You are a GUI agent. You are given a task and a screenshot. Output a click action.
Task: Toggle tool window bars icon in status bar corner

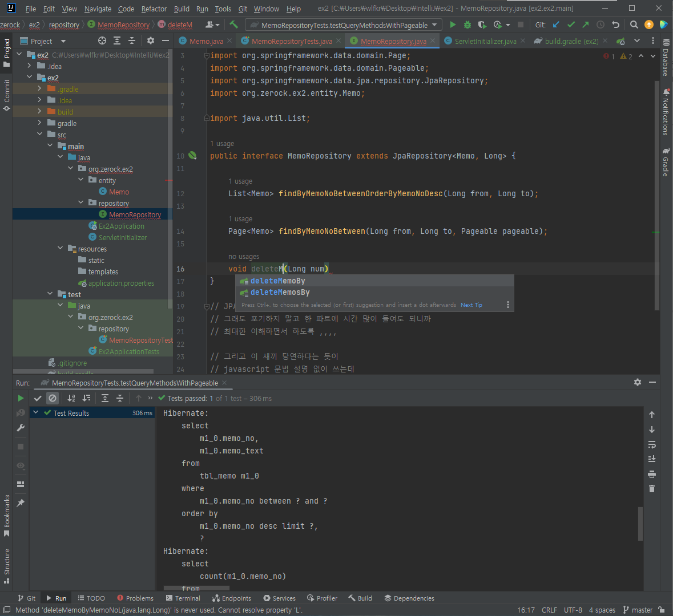pyautogui.click(x=6, y=610)
